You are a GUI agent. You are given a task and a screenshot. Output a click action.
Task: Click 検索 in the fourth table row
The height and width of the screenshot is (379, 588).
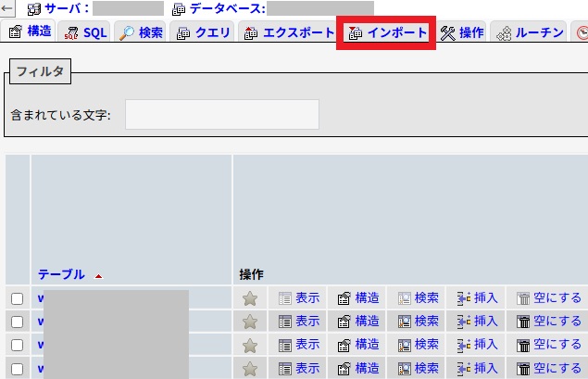click(419, 369)
